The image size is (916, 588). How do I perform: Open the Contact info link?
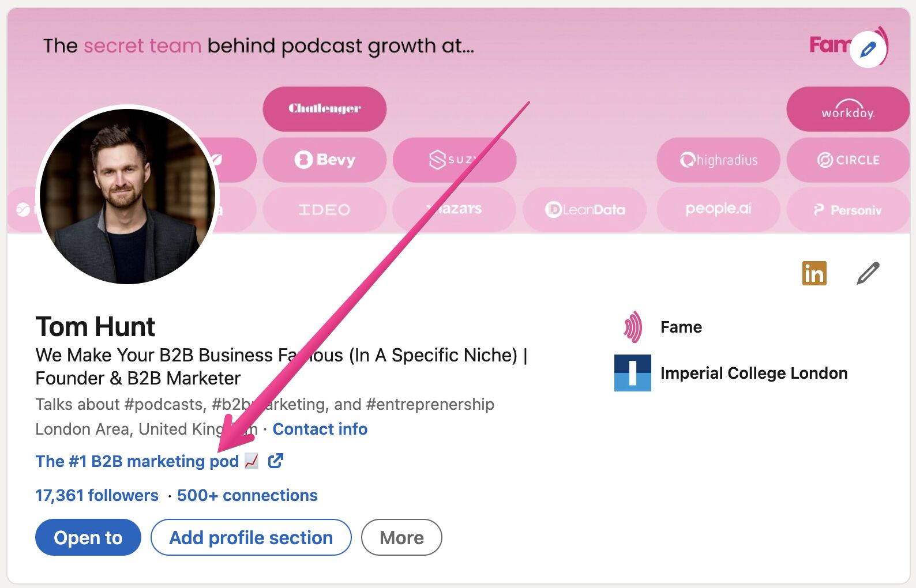(x=320, y=429)
